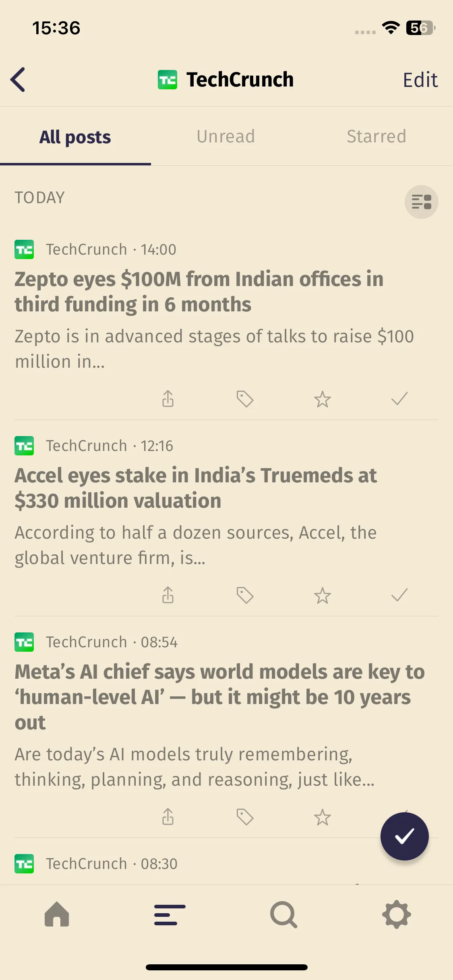Go back using the left chevron
Viewport: 453px width, 980px height.
pyautogui.click(x=18, y=80)
